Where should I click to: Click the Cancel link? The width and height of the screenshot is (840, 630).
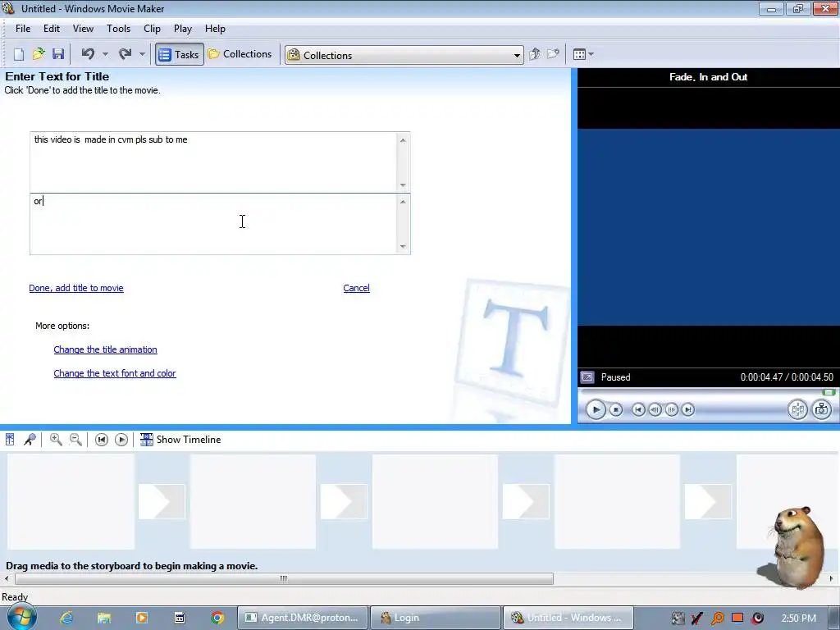(356, 288)
